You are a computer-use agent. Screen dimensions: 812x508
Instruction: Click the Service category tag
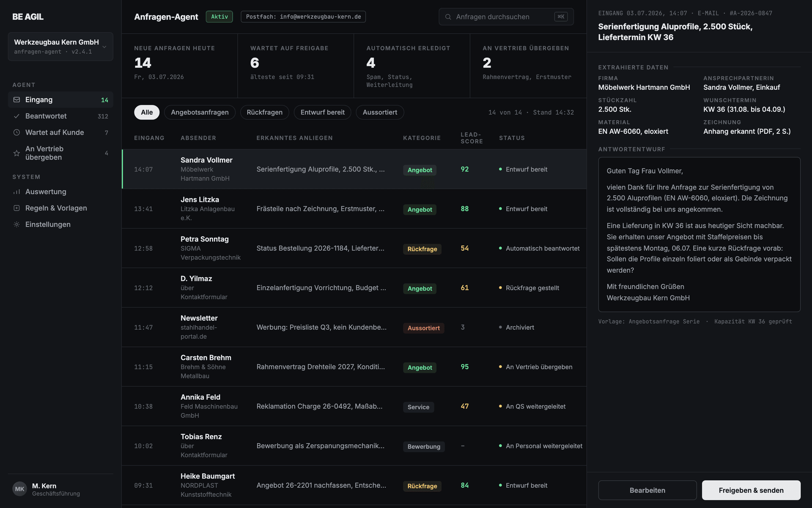[x=418, y=407]
